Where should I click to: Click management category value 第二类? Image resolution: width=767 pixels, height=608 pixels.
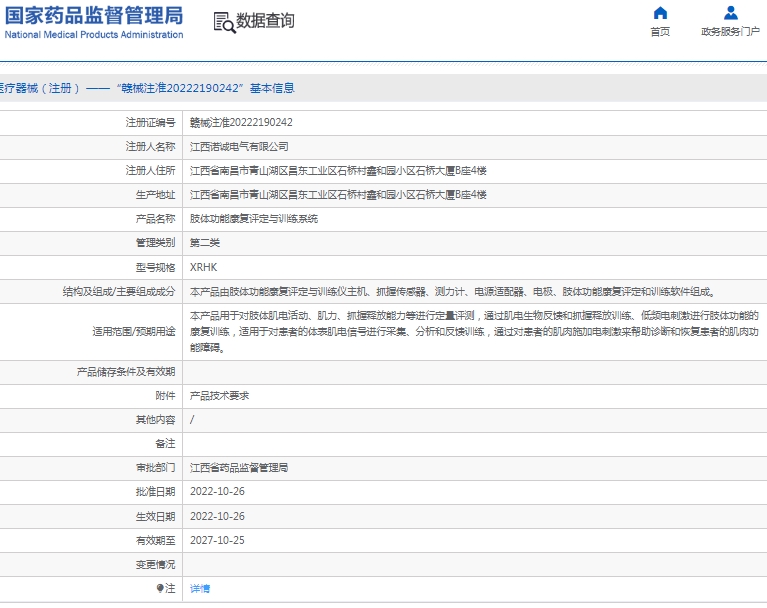(x=204, y=243)
